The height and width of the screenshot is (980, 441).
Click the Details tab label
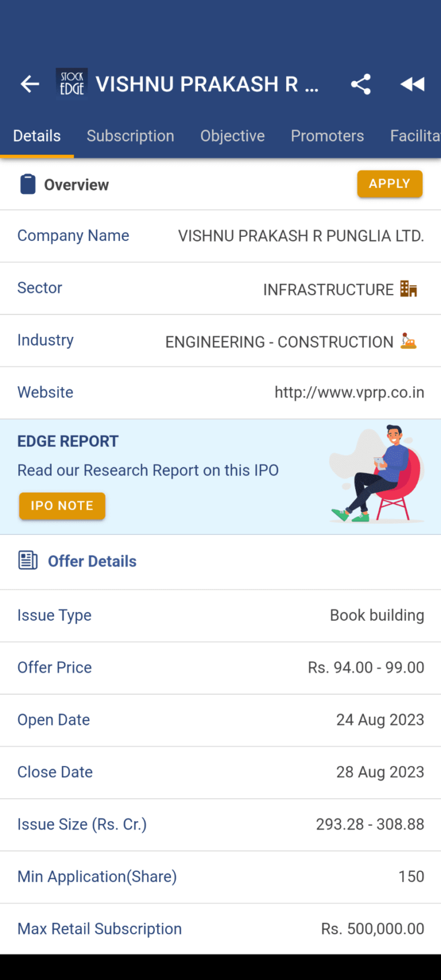36,136
